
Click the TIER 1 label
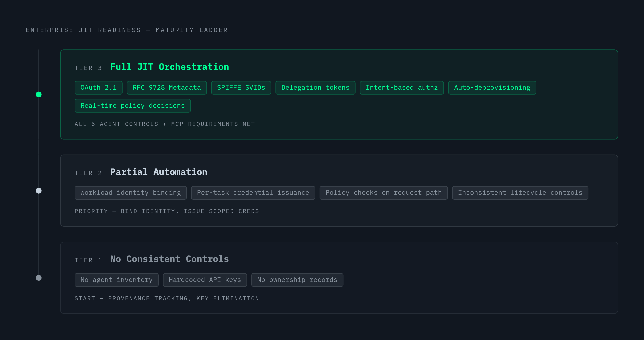click(x=88, y=260)
